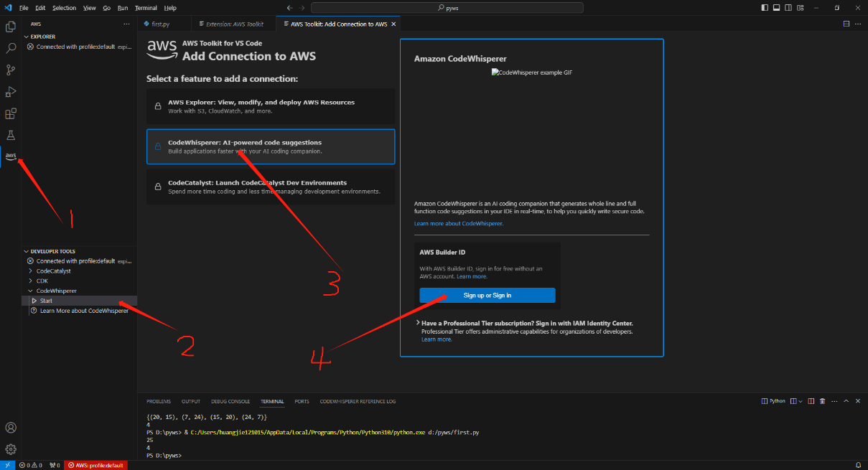Click the remote window status bar icon
Viewport: 868px width, 470px height.
coord(7,465)
